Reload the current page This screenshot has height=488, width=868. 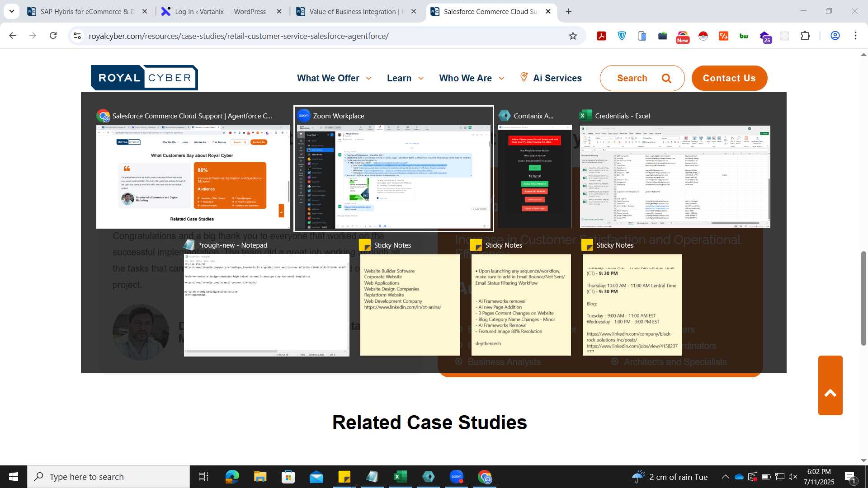click(x=53, y=36)
